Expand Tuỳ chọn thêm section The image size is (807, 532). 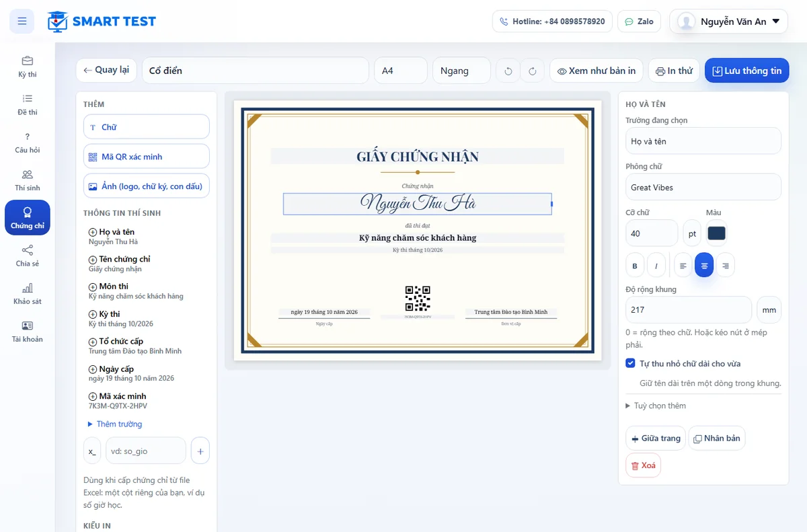pos(656,406)
